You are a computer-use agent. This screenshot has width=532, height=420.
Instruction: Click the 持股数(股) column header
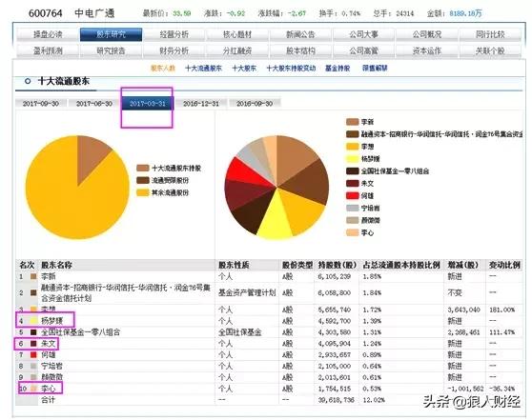(337, 265)
